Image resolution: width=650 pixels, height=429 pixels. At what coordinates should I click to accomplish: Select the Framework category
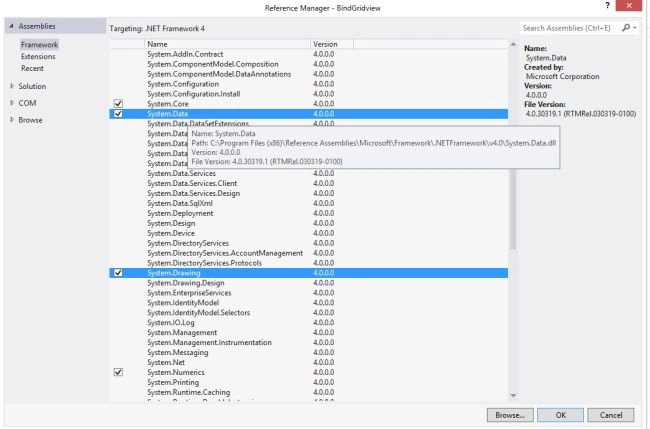pos(39,45)
